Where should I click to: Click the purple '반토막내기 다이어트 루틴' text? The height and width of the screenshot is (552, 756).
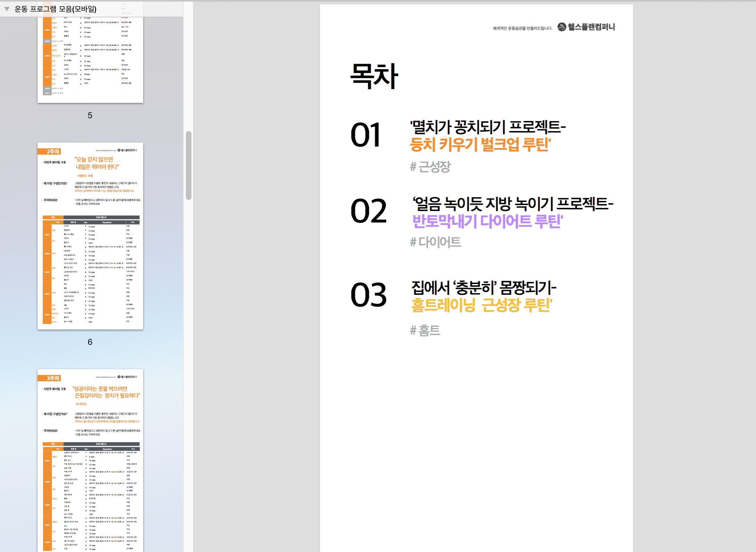coord(487,221)
